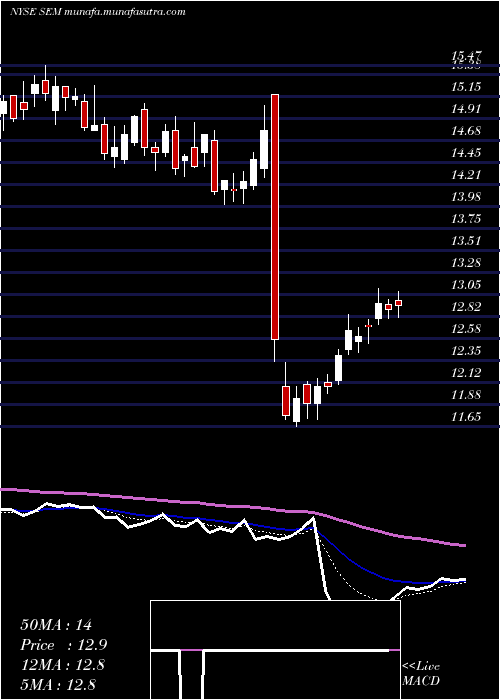Click the 12MA : 12.8 readout
This screenshot has height=700, width=500.
pos(62,665)
